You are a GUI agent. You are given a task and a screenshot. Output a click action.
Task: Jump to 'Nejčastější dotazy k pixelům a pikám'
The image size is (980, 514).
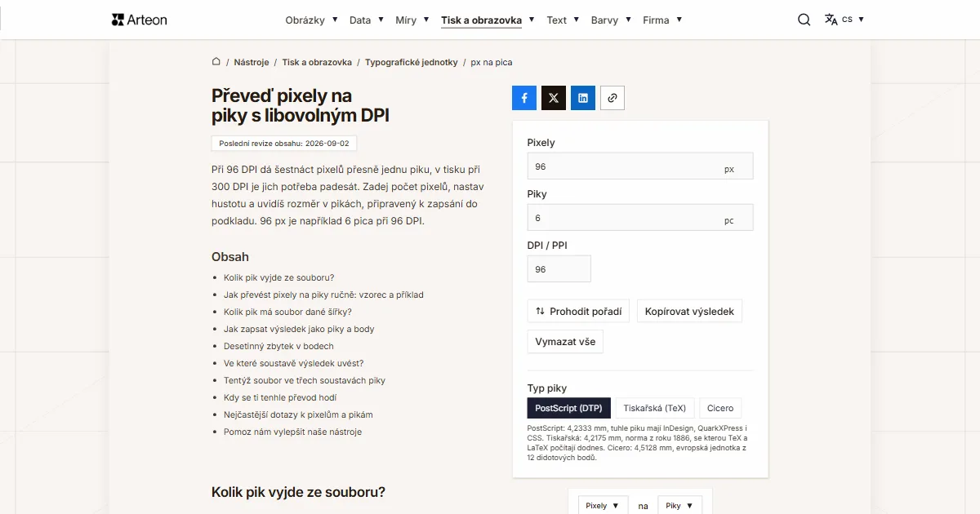coord(298,414)
